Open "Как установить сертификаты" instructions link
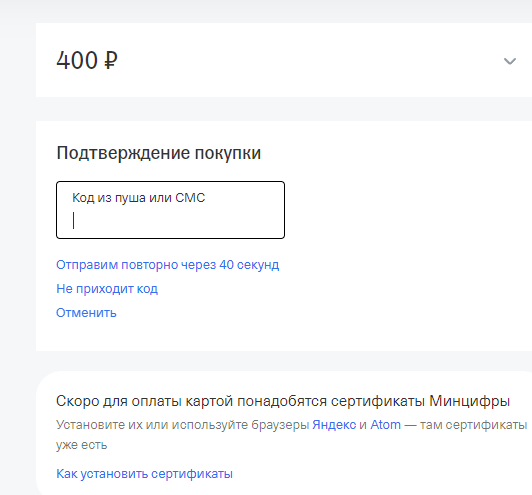532x495 pixels. coord(145,474)
